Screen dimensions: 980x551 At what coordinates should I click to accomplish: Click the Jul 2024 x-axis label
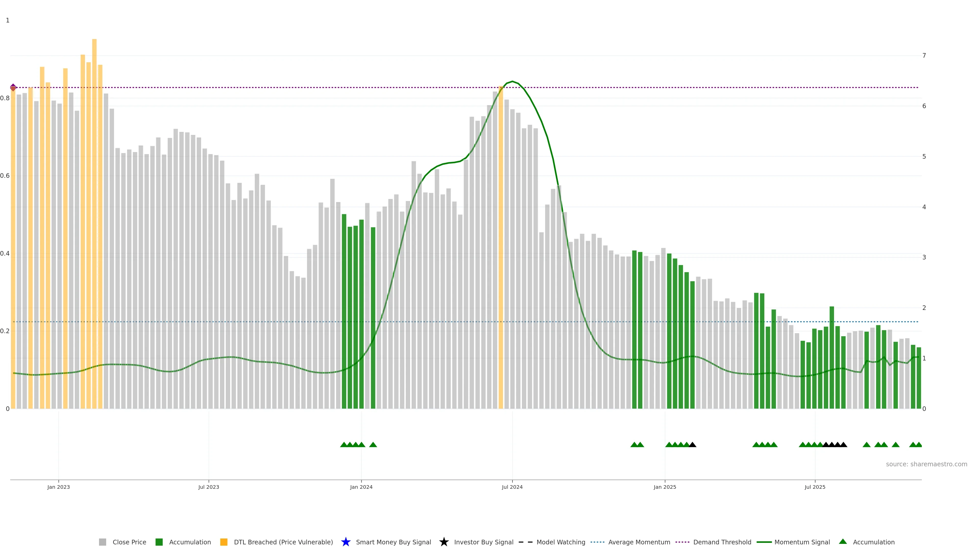click(x=512, y=487)
